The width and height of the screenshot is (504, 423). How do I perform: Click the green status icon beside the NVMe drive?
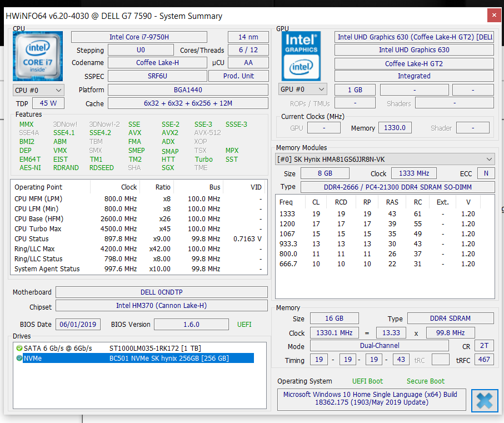19,359
